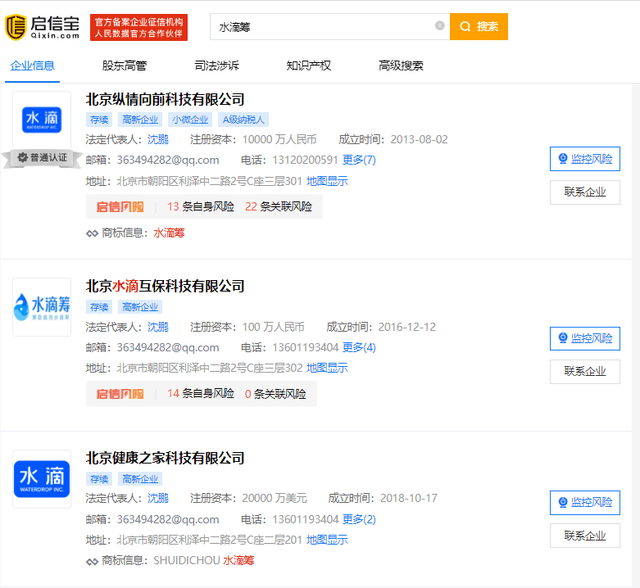
Task: Click the Qixin.com shield logo
Action: pyautogui.click(x=16, y=27)
